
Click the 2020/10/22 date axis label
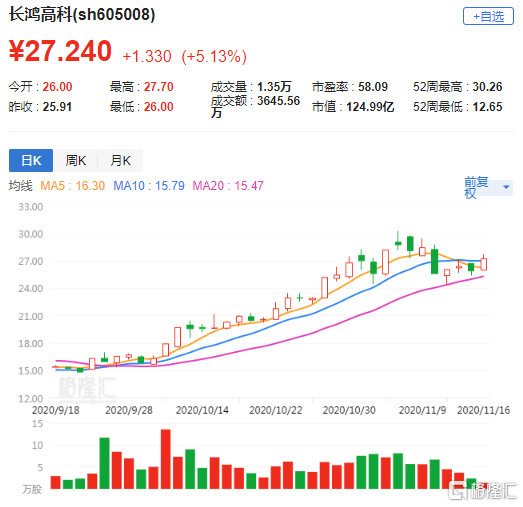coord(276,410)
